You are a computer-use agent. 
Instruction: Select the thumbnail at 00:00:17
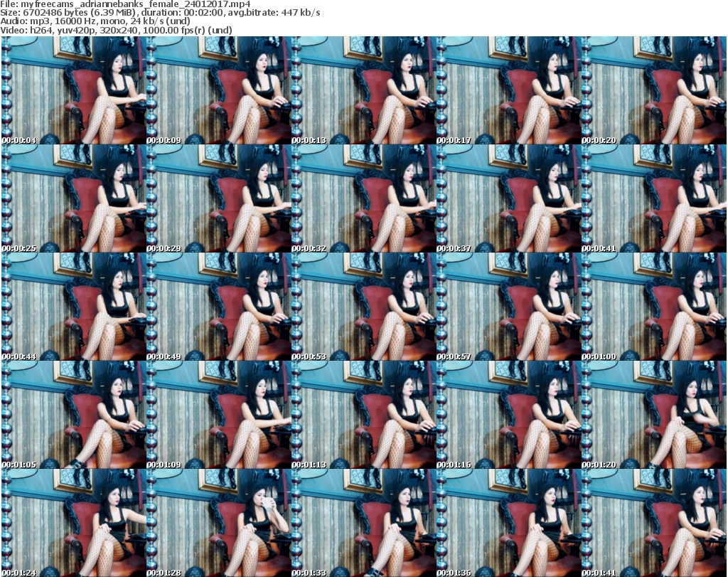508,90
